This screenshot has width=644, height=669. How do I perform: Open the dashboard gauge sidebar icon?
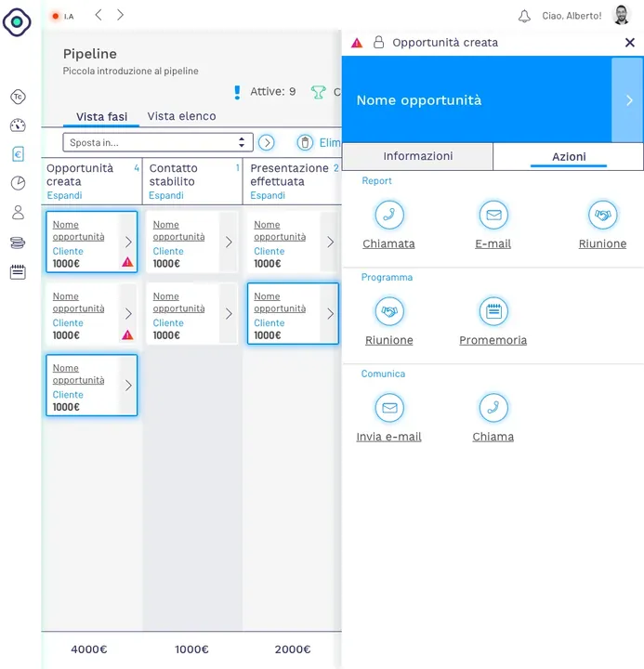click(18, 125)
